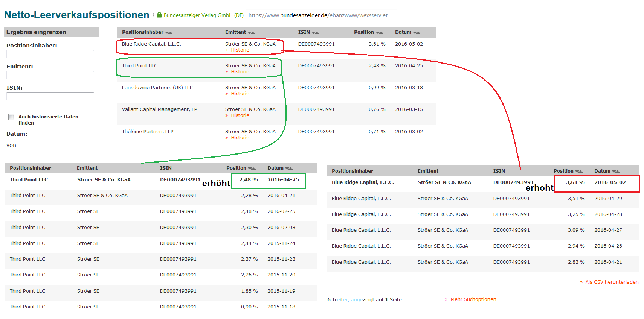Select 'Thélème Partners LLP' cell

pyautogui.click(x=148, y=132)
